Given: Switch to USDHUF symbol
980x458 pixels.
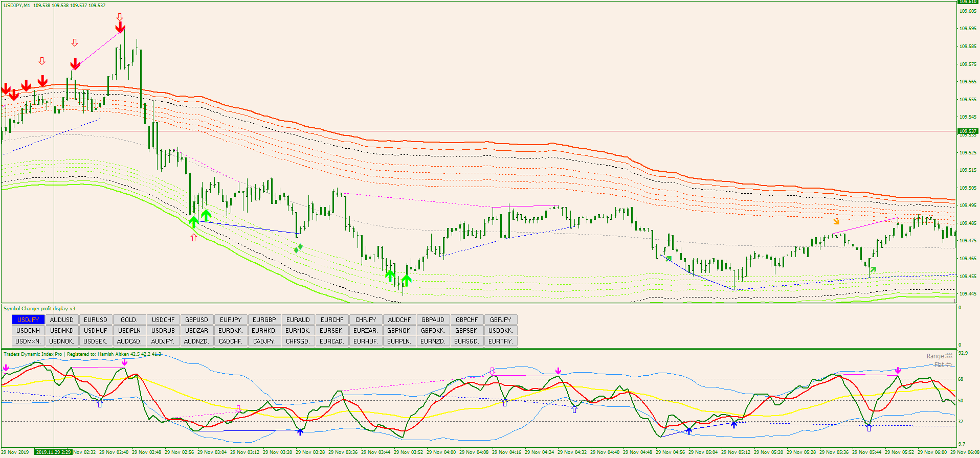Looking at the screenshot, I should 96,330.
